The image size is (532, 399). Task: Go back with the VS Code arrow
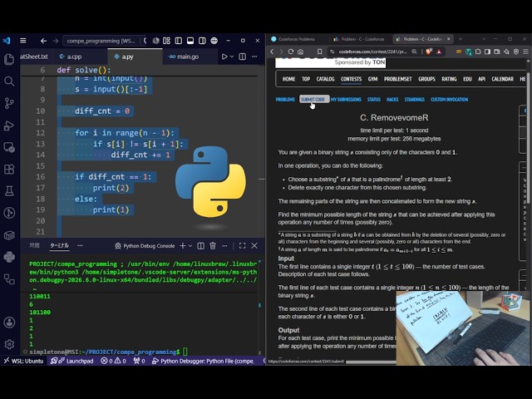point(43,41)
